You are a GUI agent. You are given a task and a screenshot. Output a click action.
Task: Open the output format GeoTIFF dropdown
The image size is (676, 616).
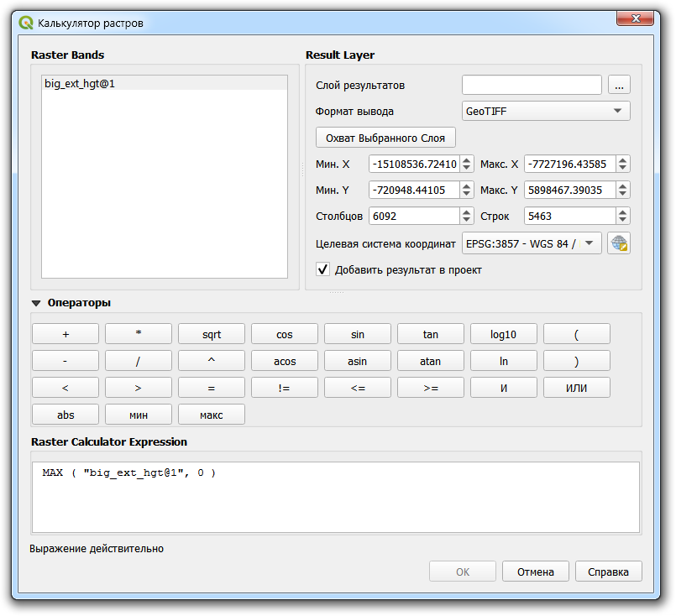tap(546, 111)
